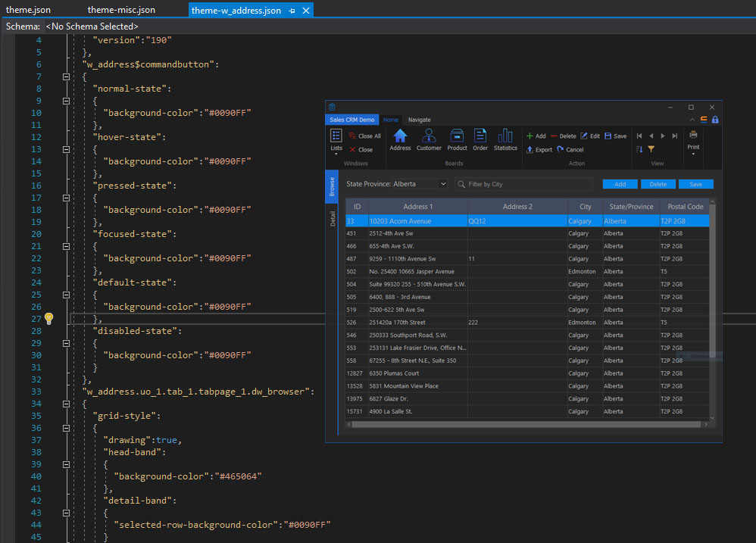
Task: Open the Navigate ribbon tab
Action: [419, 120]
